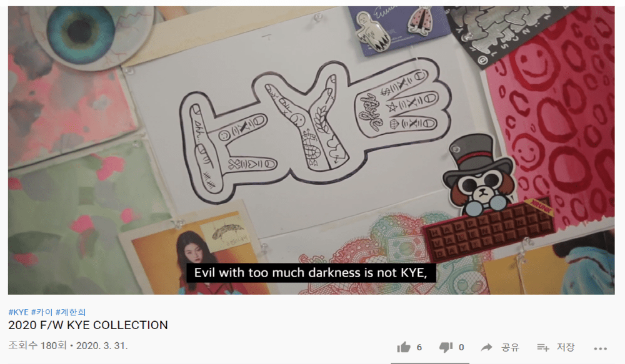Open the #KYE hashtag link
625x364 pixels.
point(18,312)
